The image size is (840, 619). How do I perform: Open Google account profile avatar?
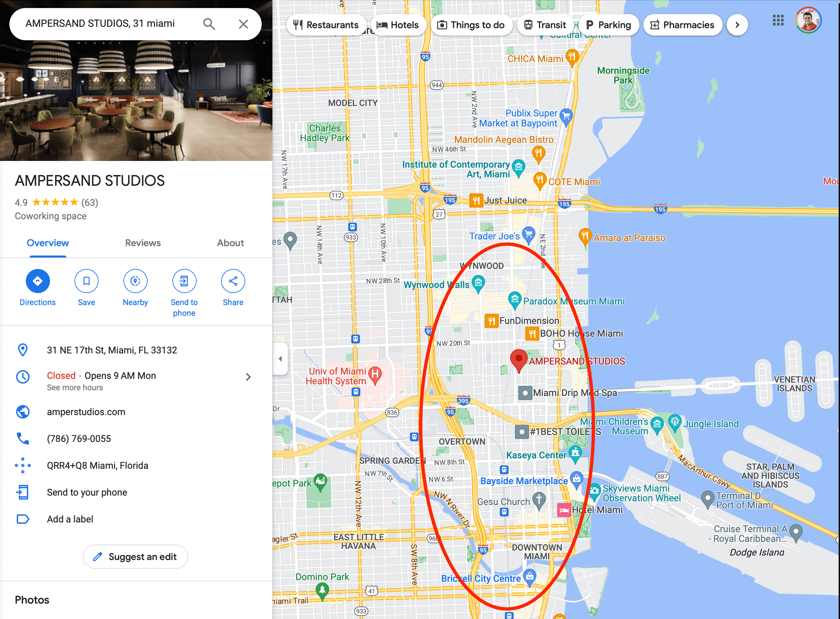pyautogui.click(x=808, y=20)
